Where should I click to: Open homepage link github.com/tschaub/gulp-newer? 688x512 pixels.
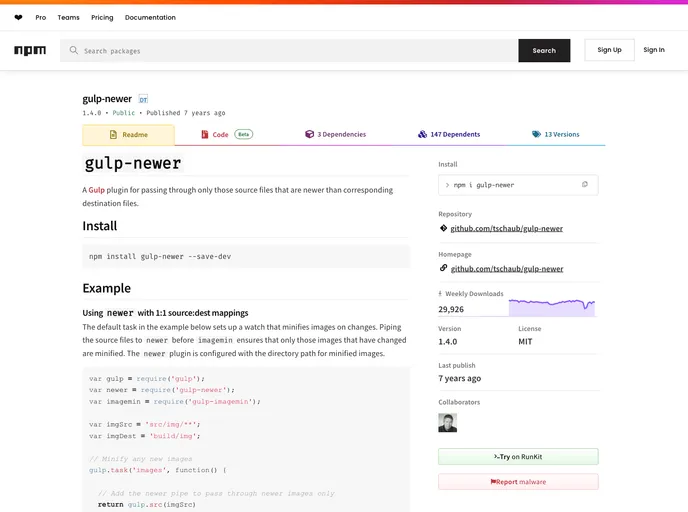(x=507, y=269)
